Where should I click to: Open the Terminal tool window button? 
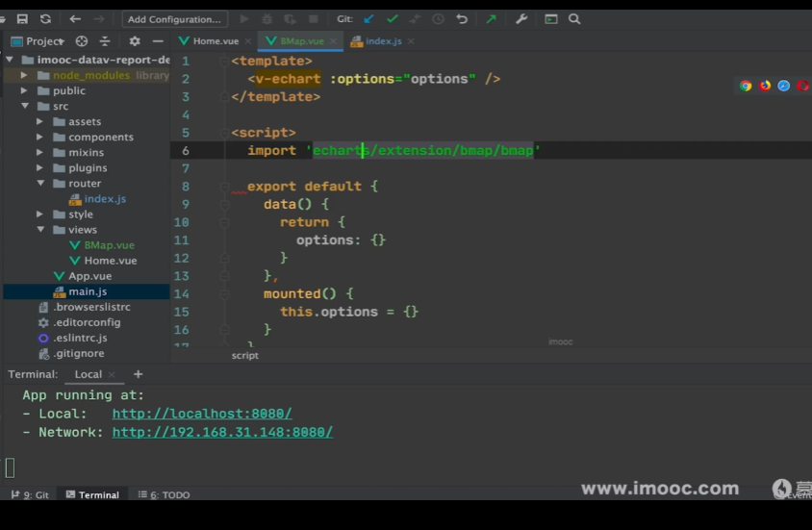[92, 494]
